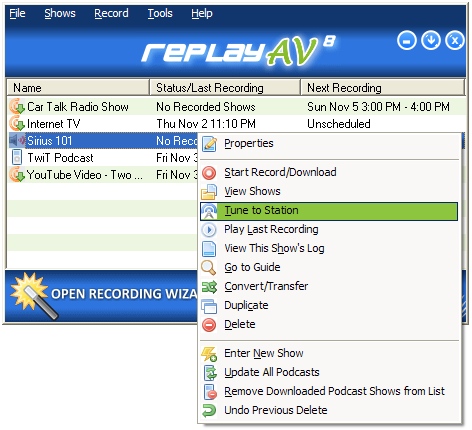Choose Remove Downloaded Podcast Shows from List
The width and height of the screenshot is (472, 430).
[329, 391]
